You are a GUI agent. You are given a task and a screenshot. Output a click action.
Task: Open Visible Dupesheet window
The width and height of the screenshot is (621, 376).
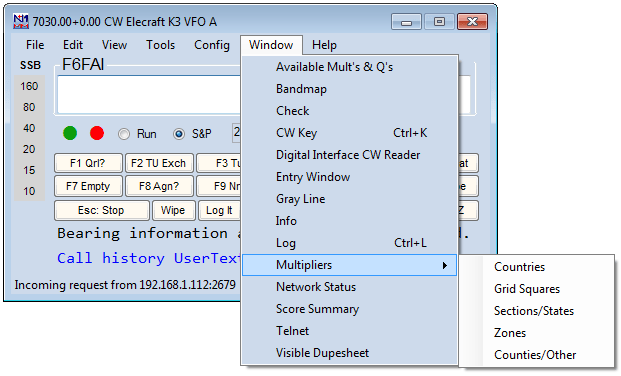[x=349, y=353]
